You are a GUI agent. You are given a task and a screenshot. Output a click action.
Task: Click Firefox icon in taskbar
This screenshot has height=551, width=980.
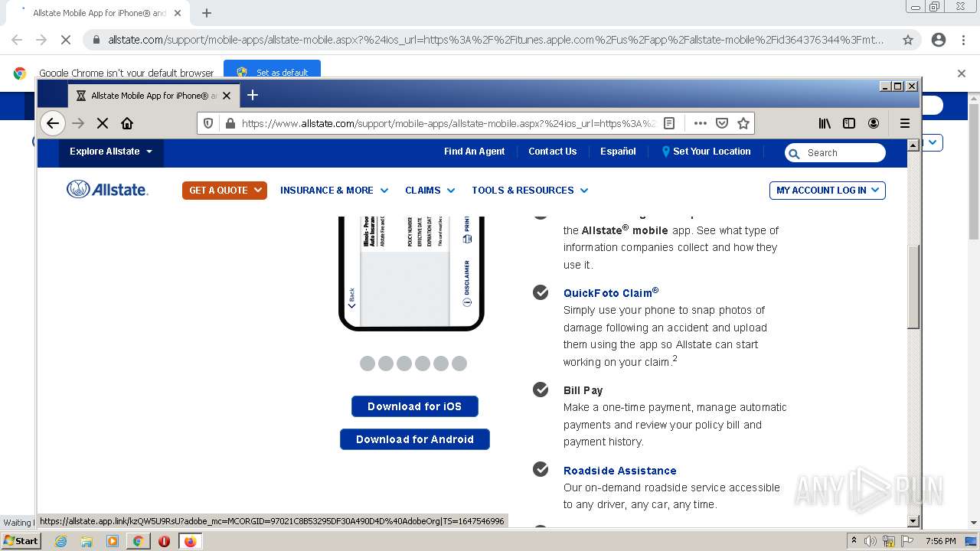[190, 541]
